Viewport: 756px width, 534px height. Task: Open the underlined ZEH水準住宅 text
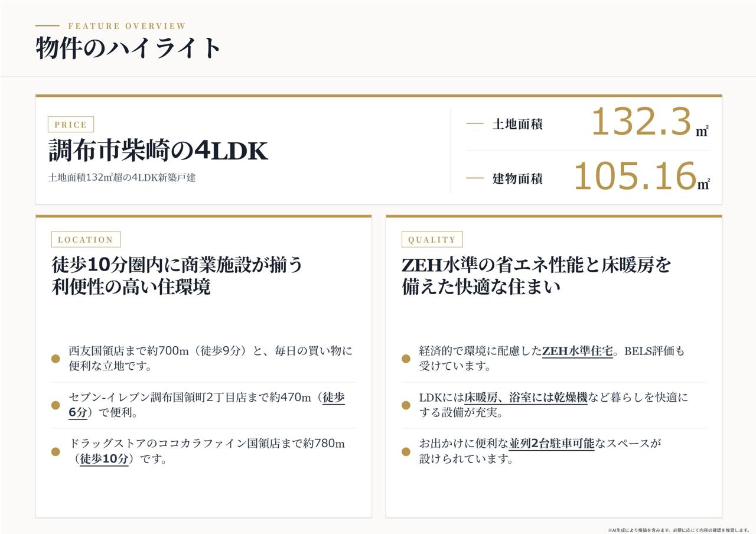[577, 351]
